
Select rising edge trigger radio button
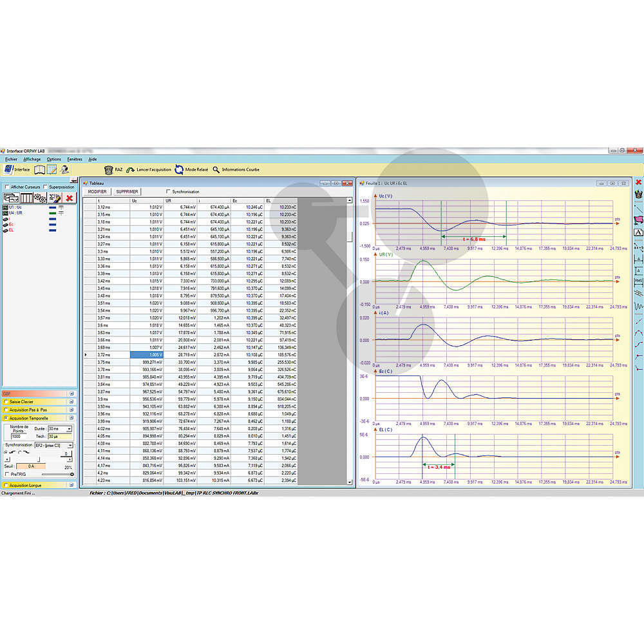[x=6, y=452]
